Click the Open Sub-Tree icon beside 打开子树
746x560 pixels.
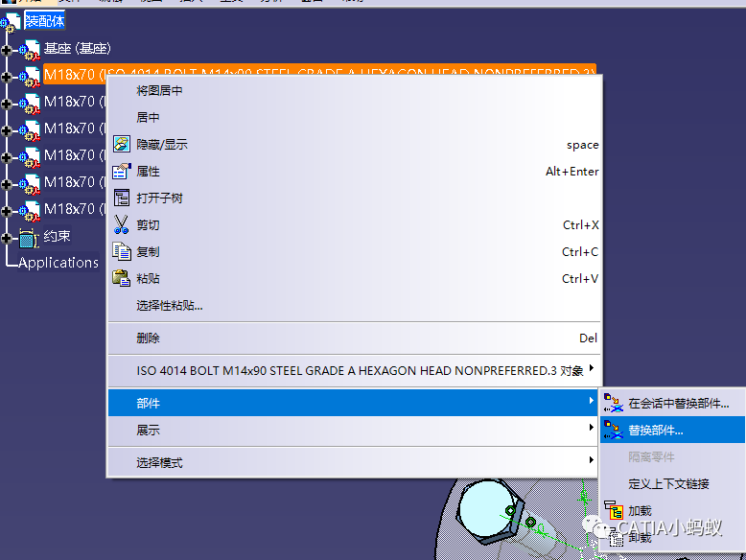122,198
